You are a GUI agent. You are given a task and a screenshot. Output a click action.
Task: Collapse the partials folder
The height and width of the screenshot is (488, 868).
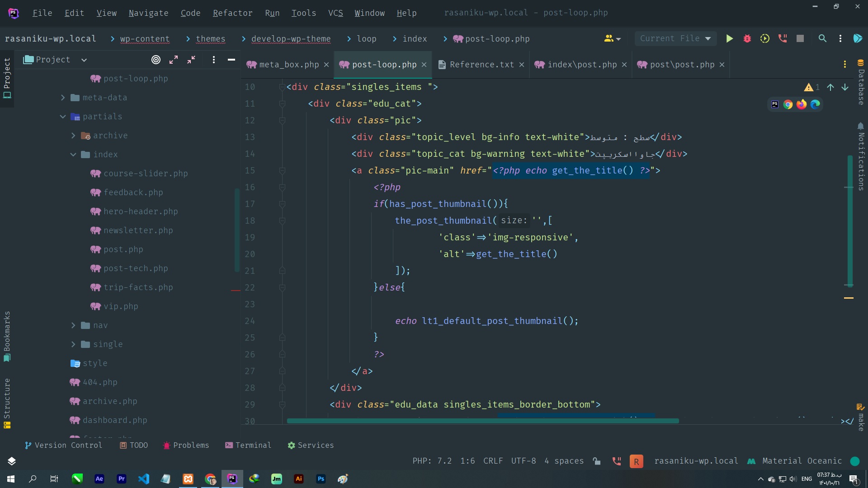(x=63, y=117)
